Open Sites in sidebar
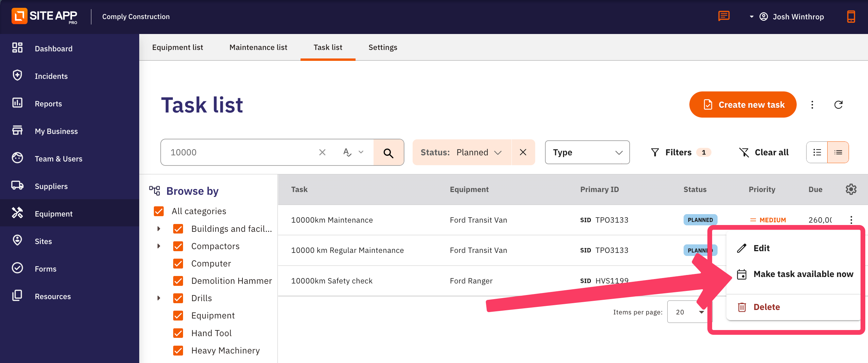Image resolution: width=868 pixels, height=363 pixels. pyautogui.click(x=43, y=241)
